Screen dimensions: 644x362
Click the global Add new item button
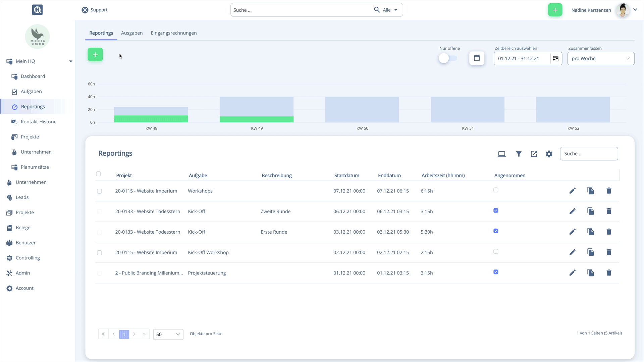click(555, 10)
